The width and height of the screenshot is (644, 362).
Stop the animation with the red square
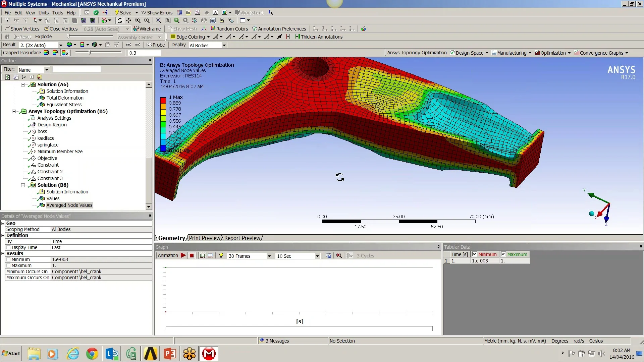click(x=192, y=256)
